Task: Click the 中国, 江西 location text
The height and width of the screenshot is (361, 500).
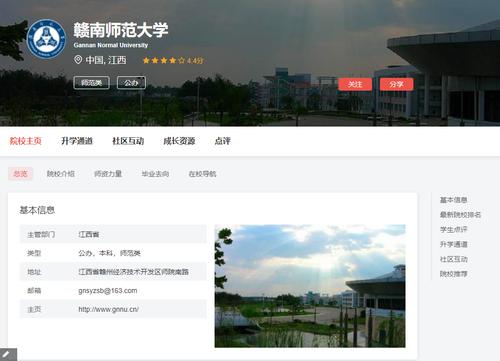Action: [x=106, y=60]
